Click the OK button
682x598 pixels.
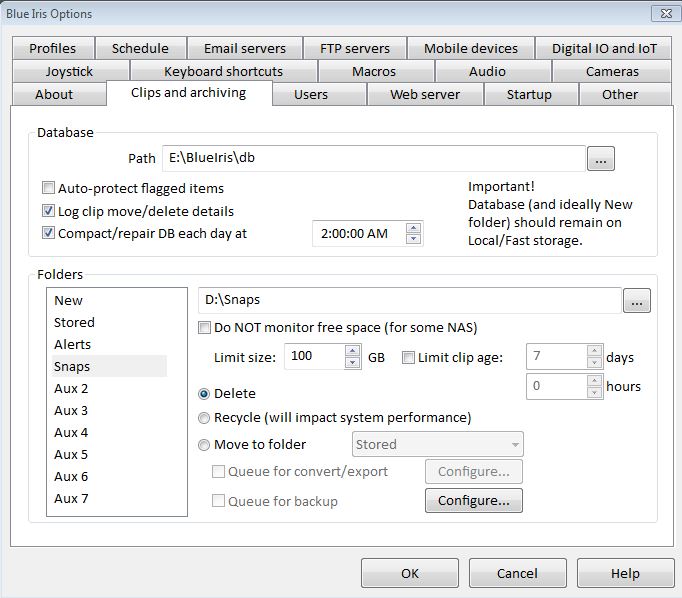click(x=410, y=573)
